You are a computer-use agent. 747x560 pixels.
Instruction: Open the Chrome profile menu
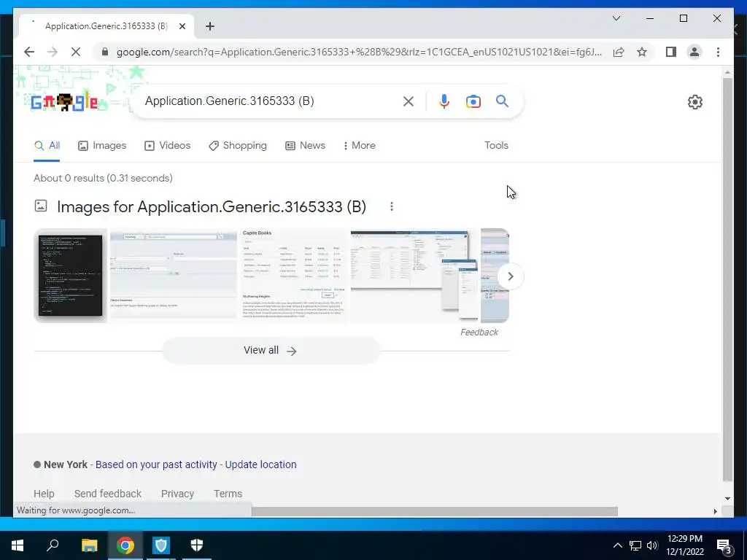[694, 52]
